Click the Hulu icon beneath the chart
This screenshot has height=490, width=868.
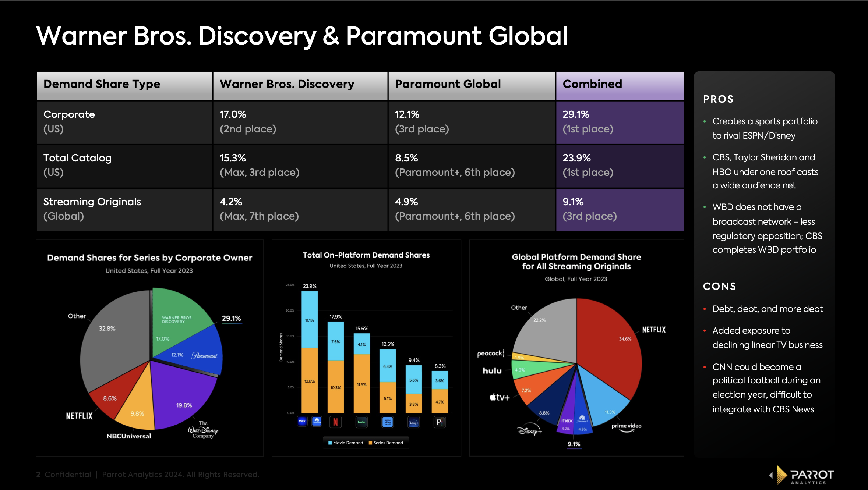pyautogui.click(x=362, y=422)
